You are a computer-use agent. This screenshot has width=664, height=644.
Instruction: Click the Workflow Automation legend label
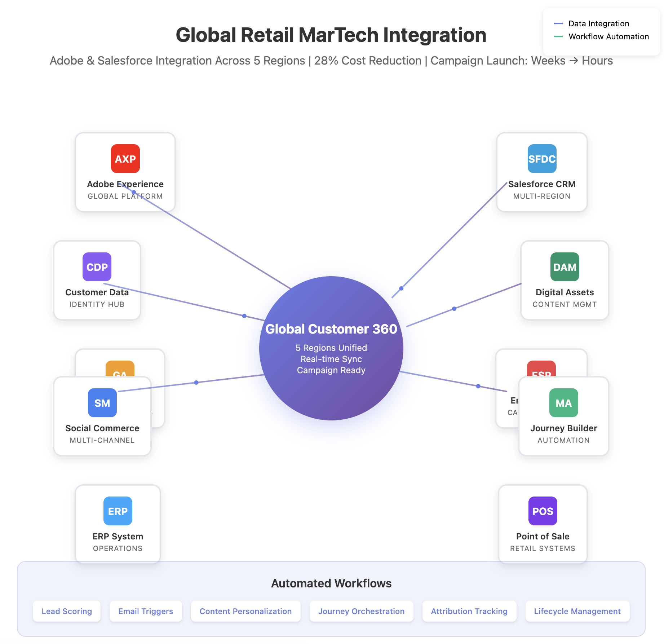pos(608,36)
